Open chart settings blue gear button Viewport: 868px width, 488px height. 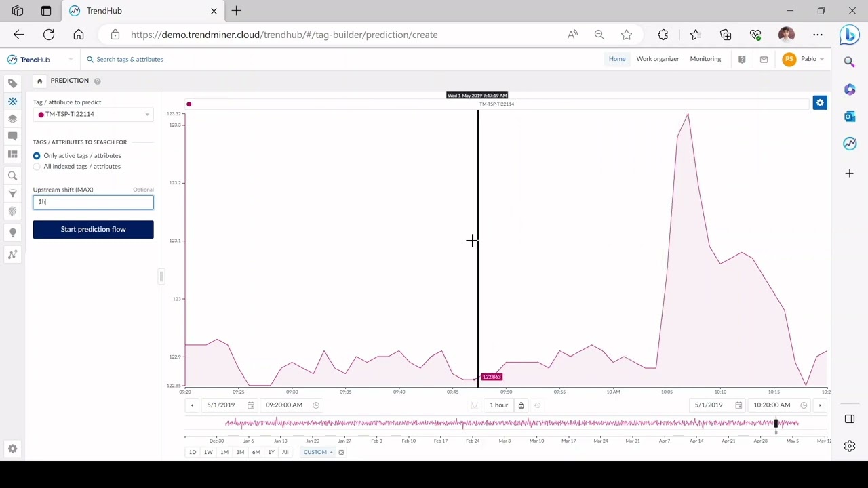pyautogui.click(x=820, y=103)
